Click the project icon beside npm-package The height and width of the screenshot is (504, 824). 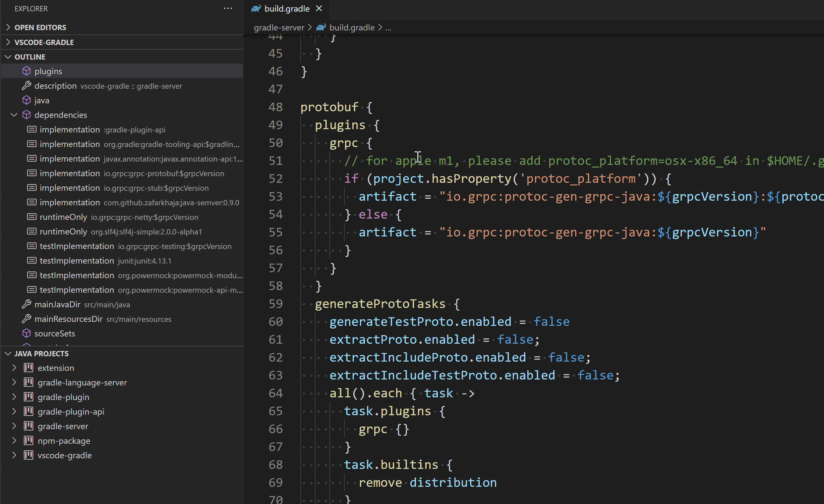pos(29,440)
